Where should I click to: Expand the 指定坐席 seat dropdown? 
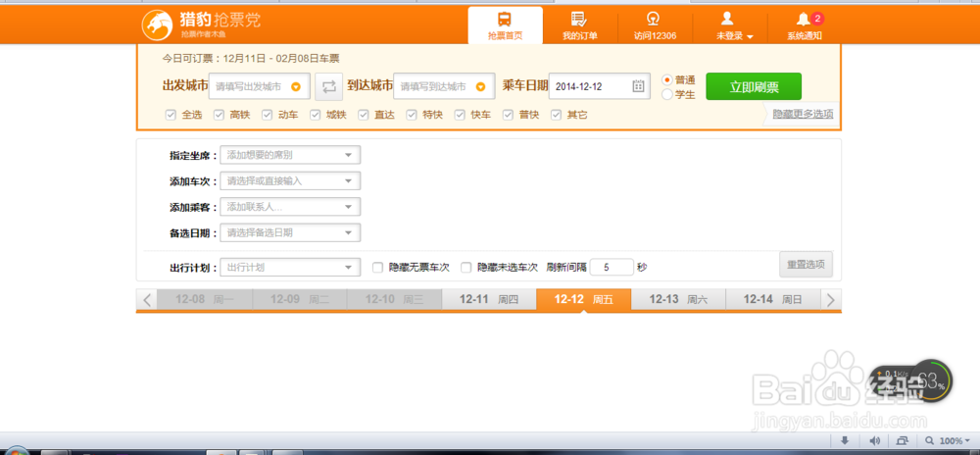(290, 155)
